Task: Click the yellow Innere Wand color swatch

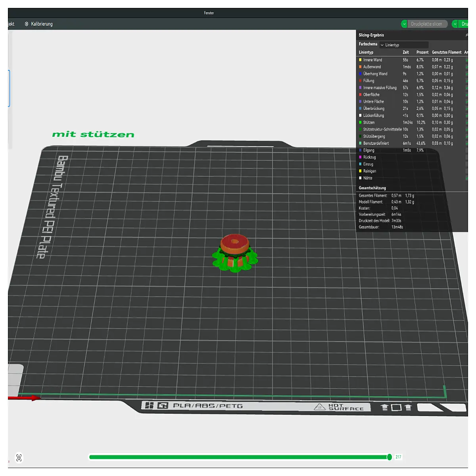Action: [x=360, y=60]
